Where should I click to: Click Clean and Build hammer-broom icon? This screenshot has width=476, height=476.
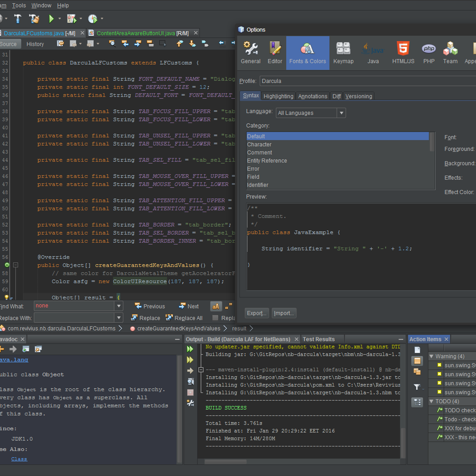pyautogui.click(x=34, y=19)
